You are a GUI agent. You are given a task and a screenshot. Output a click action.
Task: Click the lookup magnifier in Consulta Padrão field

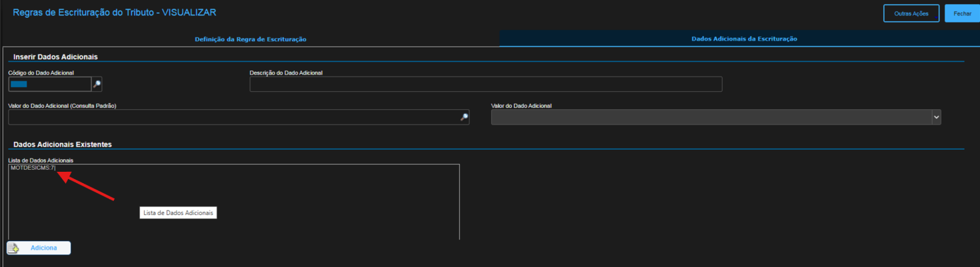(x=464, y=117)
